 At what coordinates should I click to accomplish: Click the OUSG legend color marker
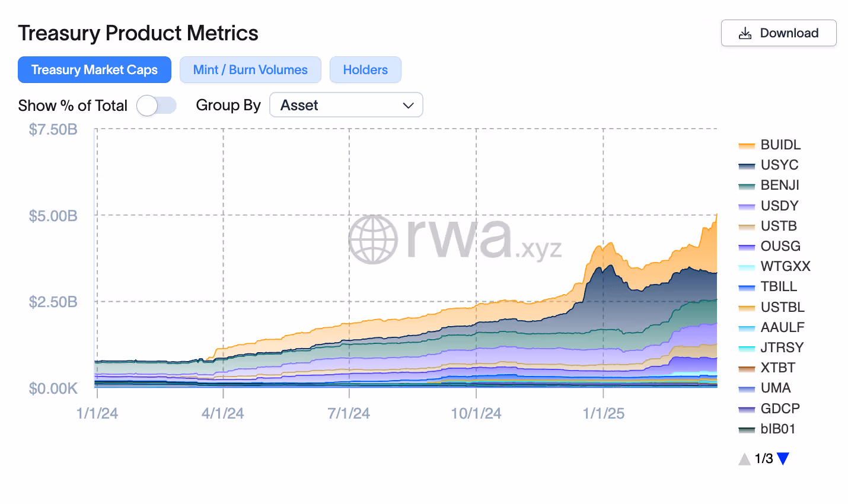pyautogui.click(x=747, y=246)
